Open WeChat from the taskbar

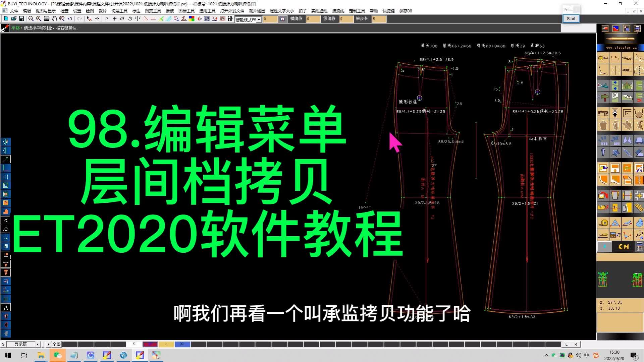tap(57, 355)
